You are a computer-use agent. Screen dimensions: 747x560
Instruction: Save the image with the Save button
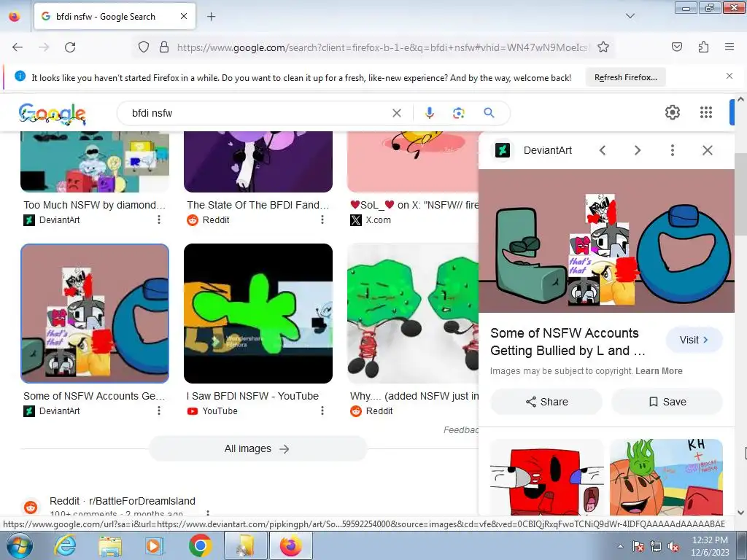click(667, 402)
